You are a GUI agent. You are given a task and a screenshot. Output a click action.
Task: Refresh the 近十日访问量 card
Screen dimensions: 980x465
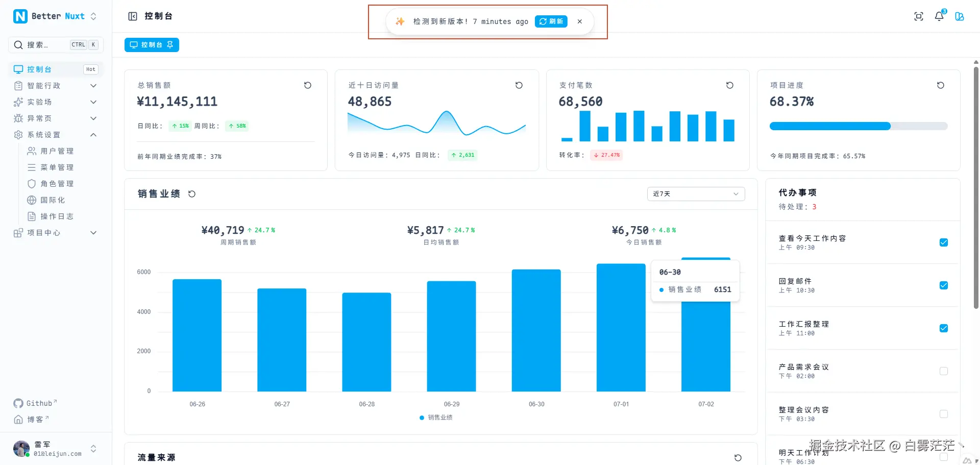[519, 85]
